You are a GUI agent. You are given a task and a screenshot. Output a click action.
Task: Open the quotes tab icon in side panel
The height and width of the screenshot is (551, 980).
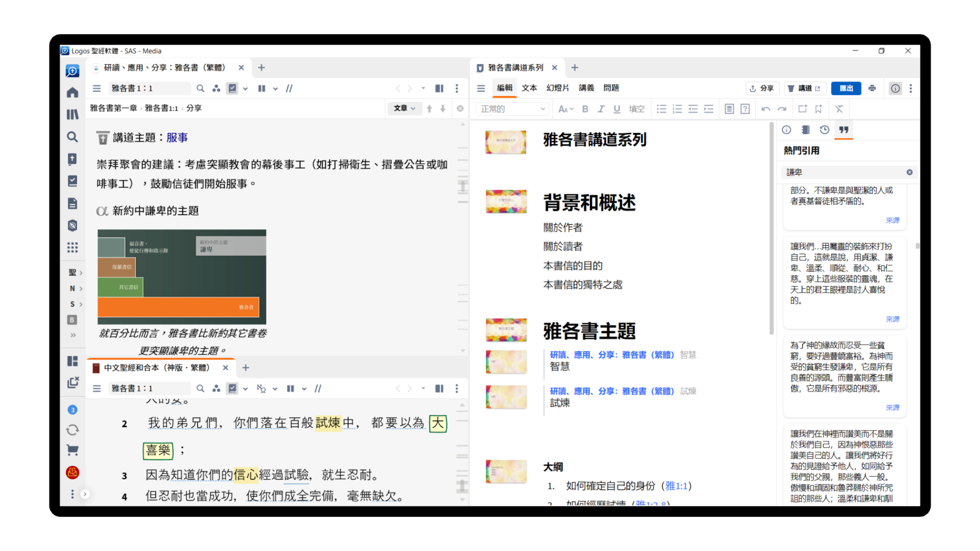(x=844, y=130)
